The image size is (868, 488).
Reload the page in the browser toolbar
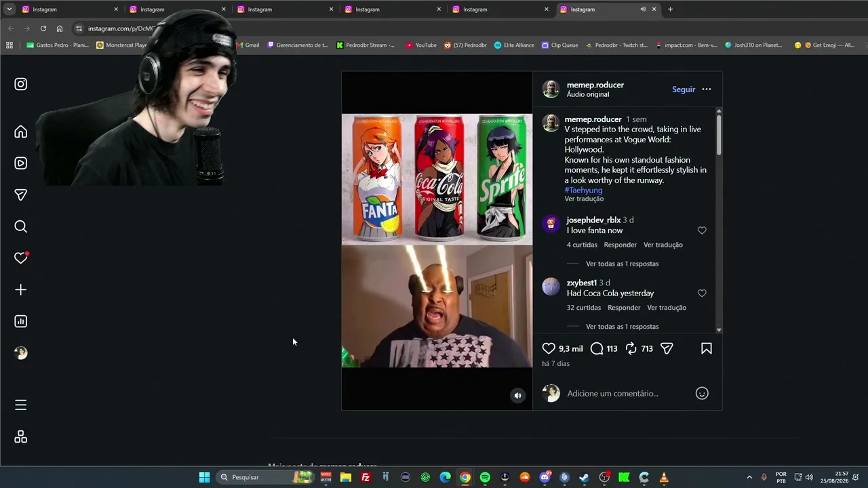tap(43, 28)
